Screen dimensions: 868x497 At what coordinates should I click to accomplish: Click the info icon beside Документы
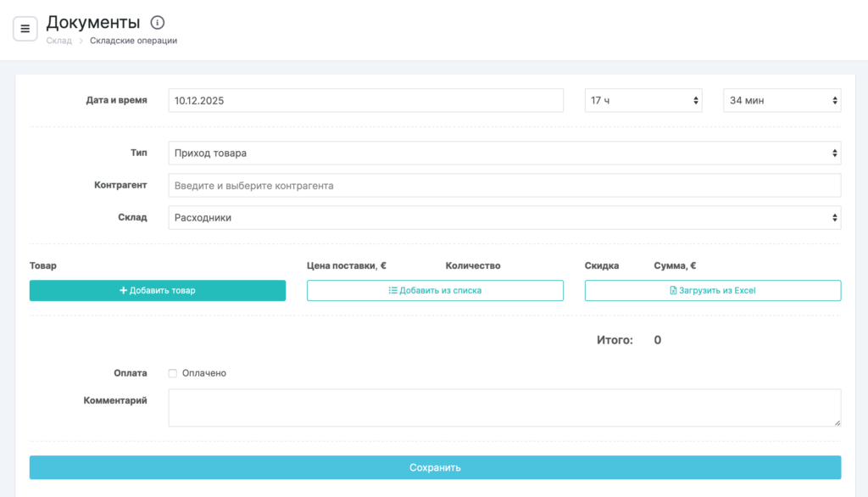coord(157,23)
